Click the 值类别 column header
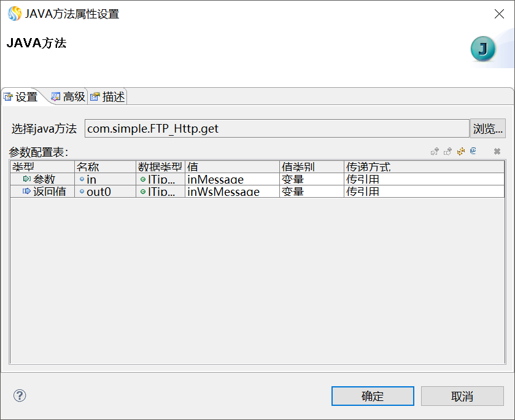This screenshot has width=515, height=420. click(x=312, y=166)
